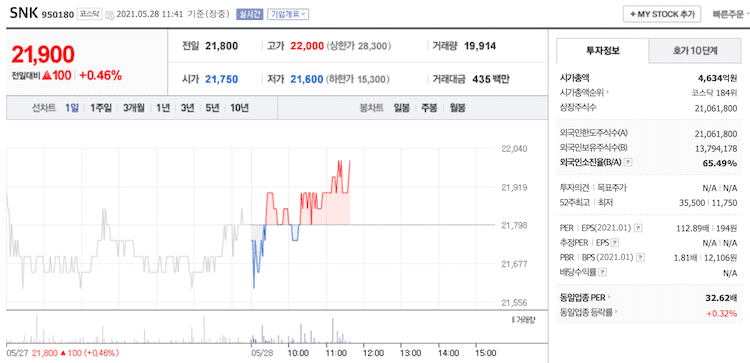
Task: Click the 21,798 price axis label
Action: tap(513, 224)
